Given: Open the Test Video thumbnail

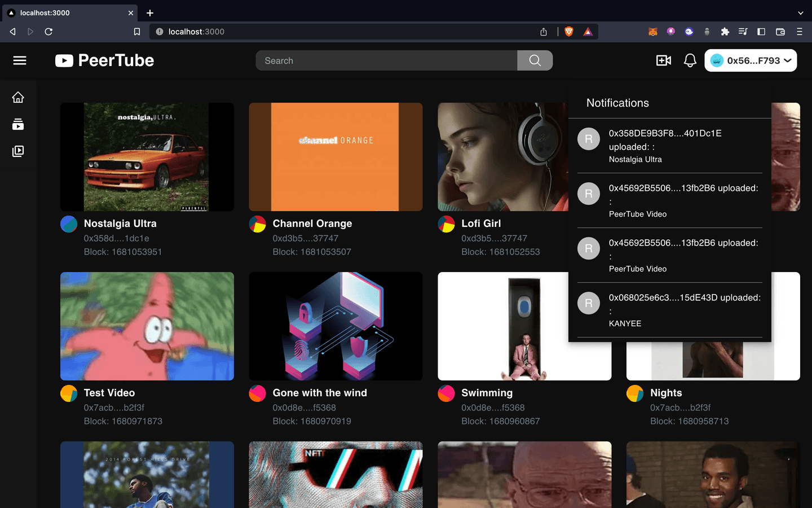Looking at the screenshot, I should [147, 326].
